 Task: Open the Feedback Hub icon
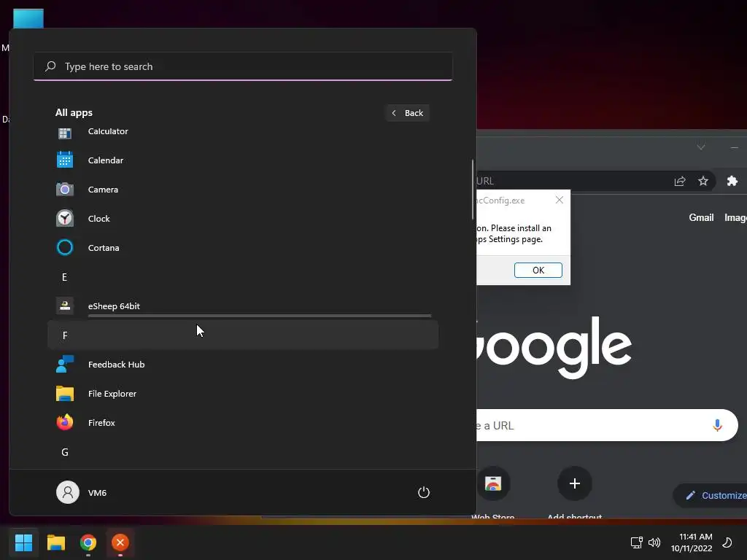tap(65, 365)
